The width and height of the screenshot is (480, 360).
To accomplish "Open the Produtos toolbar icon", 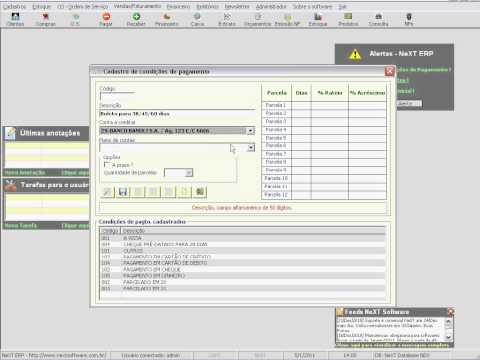I will point(348,19).
